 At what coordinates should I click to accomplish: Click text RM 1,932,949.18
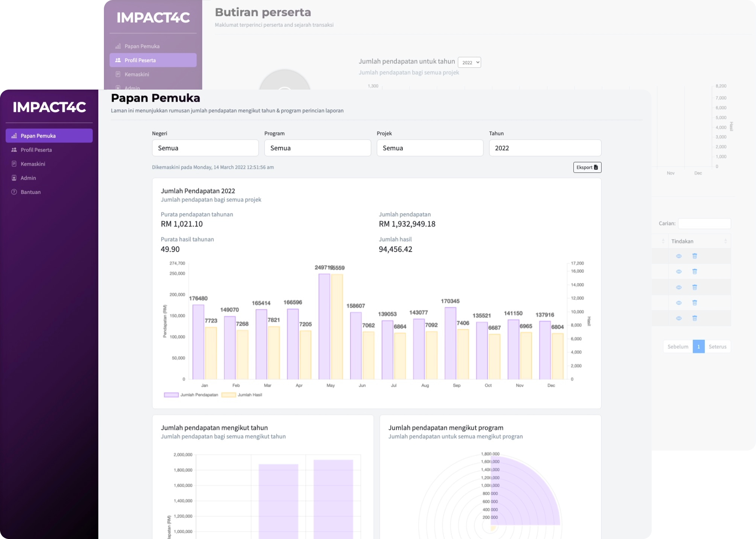pyautogui.click(x=407, y=224)
